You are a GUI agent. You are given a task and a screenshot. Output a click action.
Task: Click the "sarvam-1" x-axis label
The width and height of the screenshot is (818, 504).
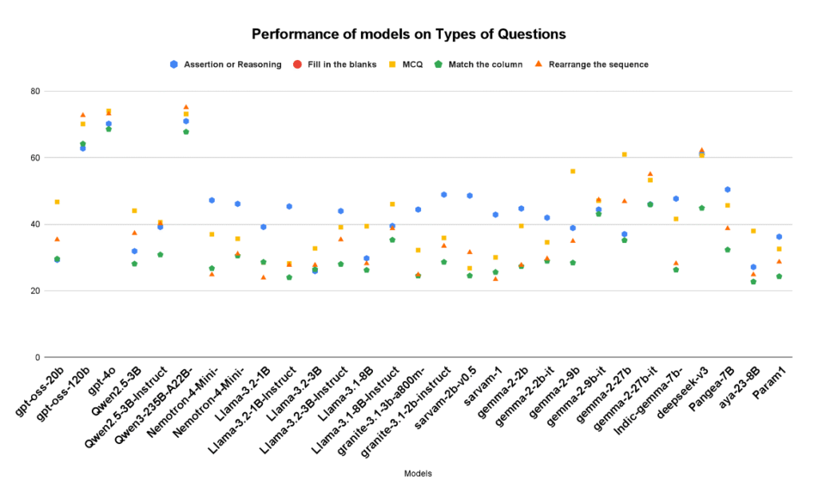click(483, 386)
